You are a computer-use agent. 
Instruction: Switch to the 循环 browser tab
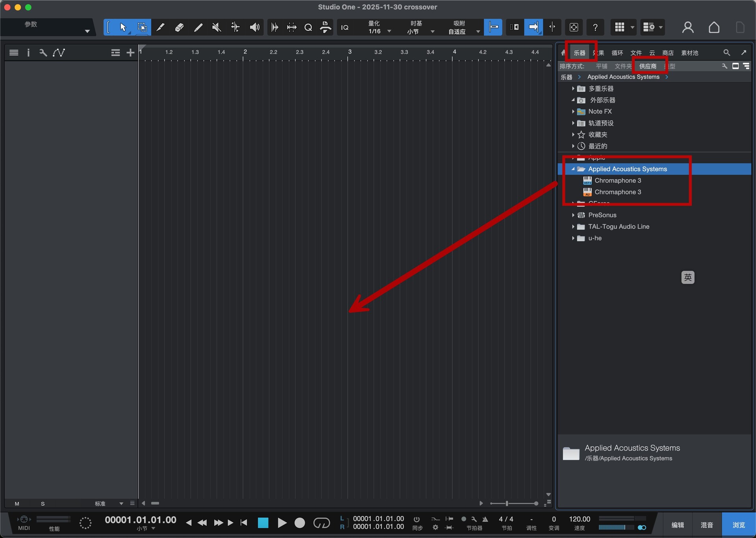[617, 53]
